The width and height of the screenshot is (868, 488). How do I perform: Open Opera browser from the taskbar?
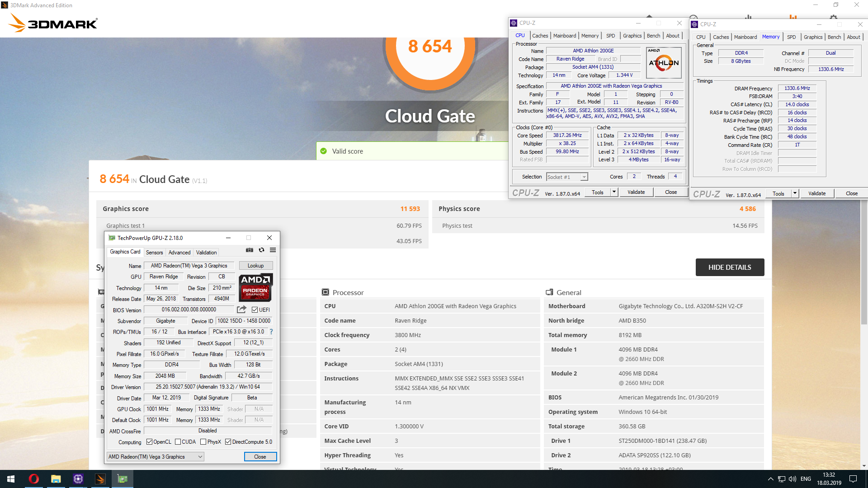[33, 479]
